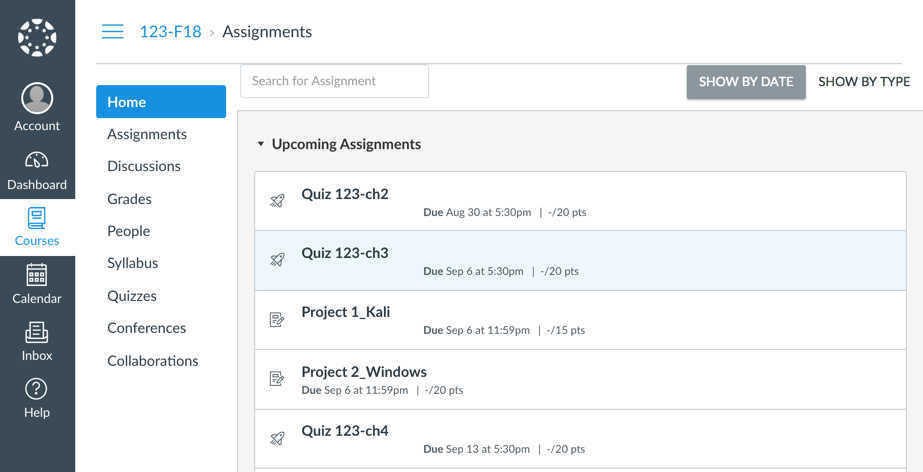Click the assignment icon beside Project 1_Kali
The image size is (923, 472).
pyautogui.click(x=278, y=320)
